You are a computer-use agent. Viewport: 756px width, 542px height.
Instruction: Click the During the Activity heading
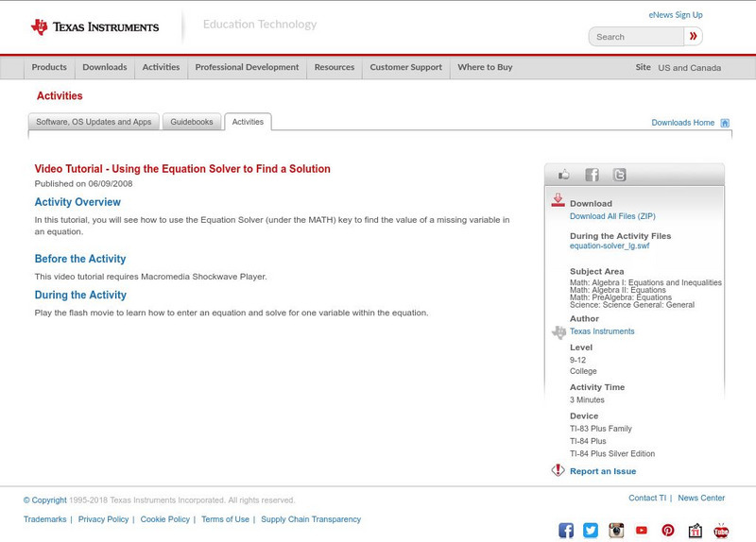[x=80, y=295]
